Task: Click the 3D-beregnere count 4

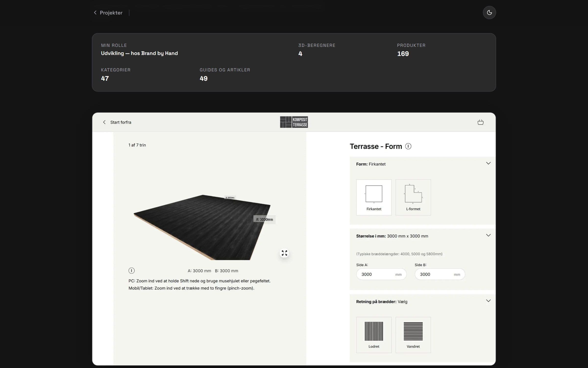Action: point(300,54)
